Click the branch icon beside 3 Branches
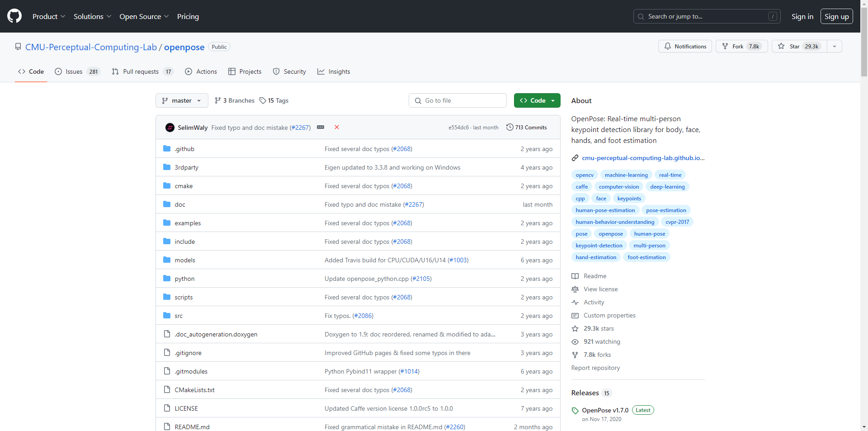 click(x=218, y=100)
